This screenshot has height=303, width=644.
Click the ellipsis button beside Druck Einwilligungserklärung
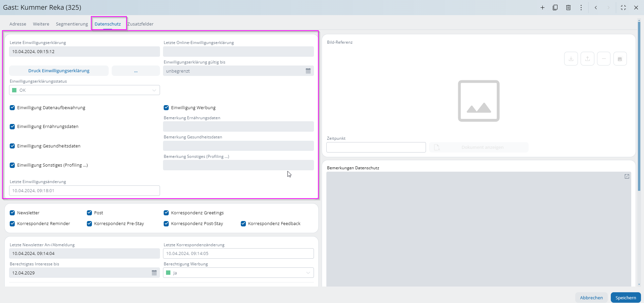point(136,71)
